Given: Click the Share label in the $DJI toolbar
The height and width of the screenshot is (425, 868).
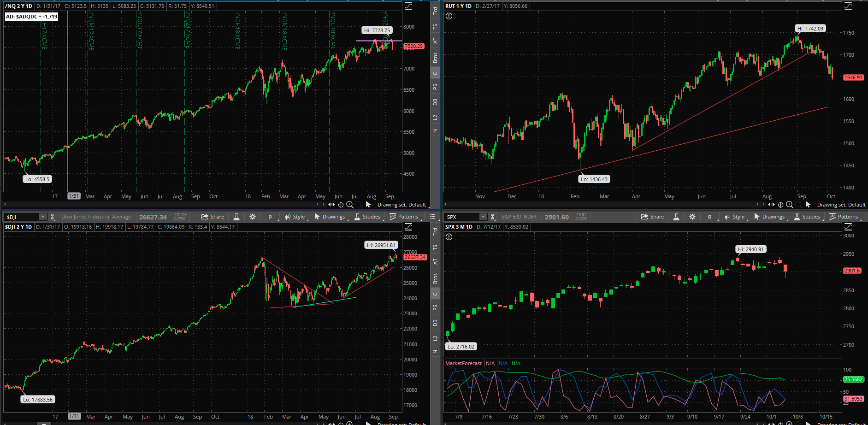Looking at the screenshot, I should click(x=217, y=217).
